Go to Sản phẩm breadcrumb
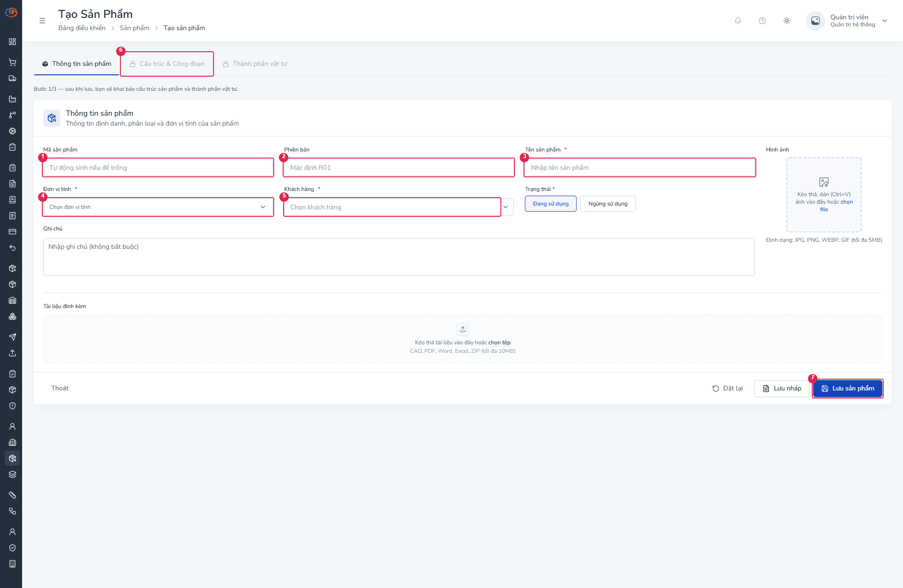Viewport: 903px width, 588px height. click(x=135, y=28)
